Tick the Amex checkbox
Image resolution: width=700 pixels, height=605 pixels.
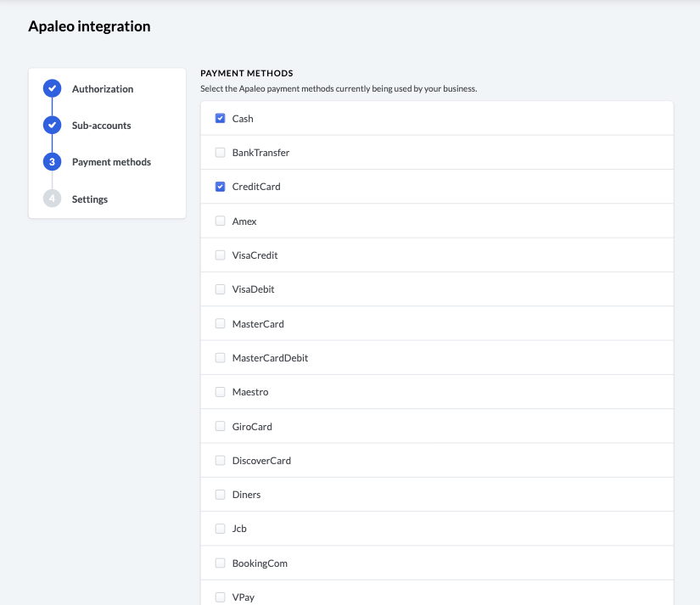tap(221, 221)
